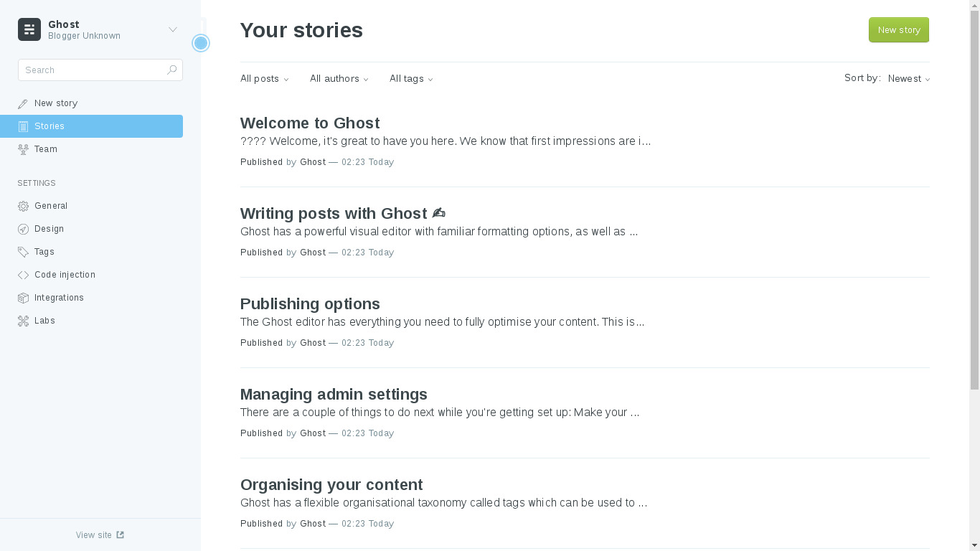Screen dimensions: 980x551
Task: Click the Team people icon
Action: (23, 149)
